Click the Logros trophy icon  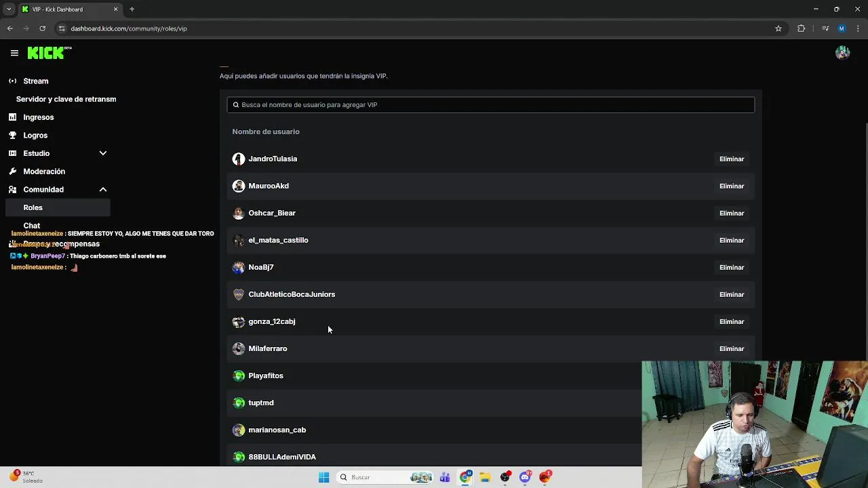click(x=12, y=136)
